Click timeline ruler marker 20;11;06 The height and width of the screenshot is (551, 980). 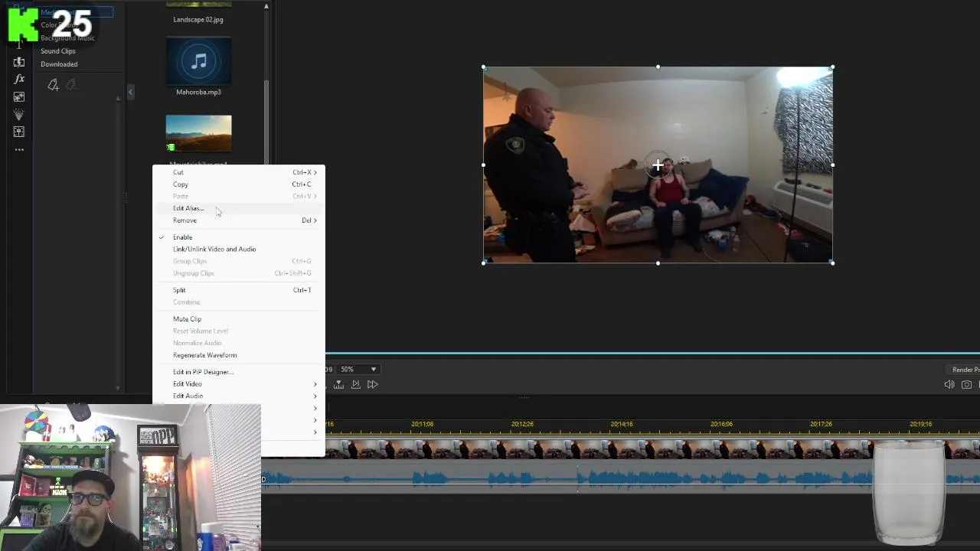coord(422,424)
